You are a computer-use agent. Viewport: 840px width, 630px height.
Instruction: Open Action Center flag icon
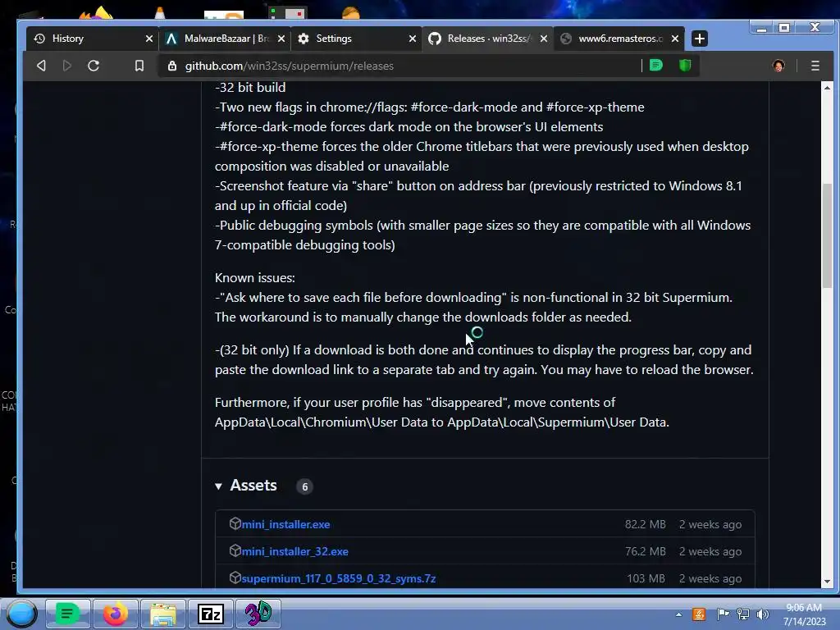tap(723, 614)
